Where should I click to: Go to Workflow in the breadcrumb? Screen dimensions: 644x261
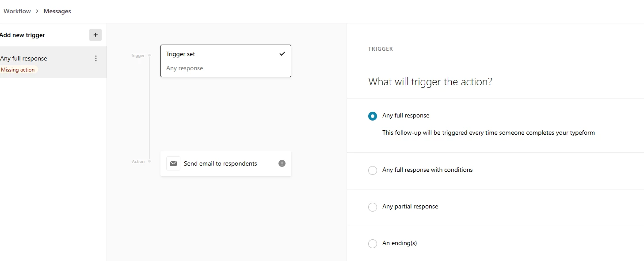[17, 11]
